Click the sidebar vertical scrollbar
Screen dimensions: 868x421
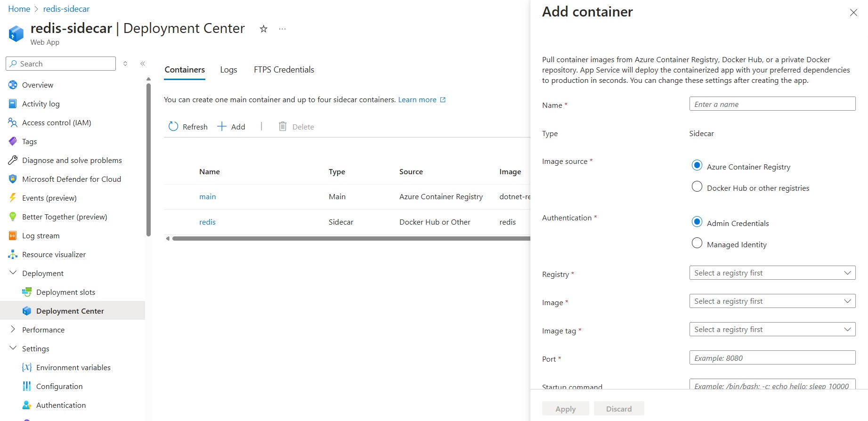click(148, 160)
